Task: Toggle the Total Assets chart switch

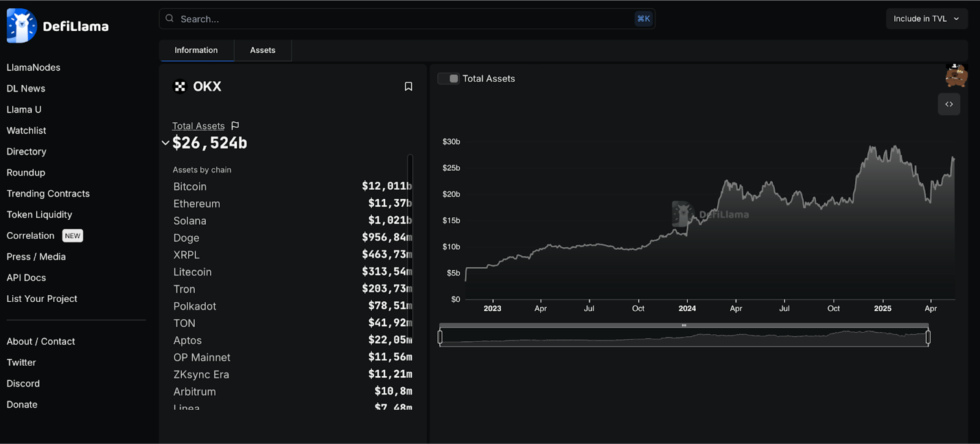Action: pyautogui.click(x=448, y=78)
